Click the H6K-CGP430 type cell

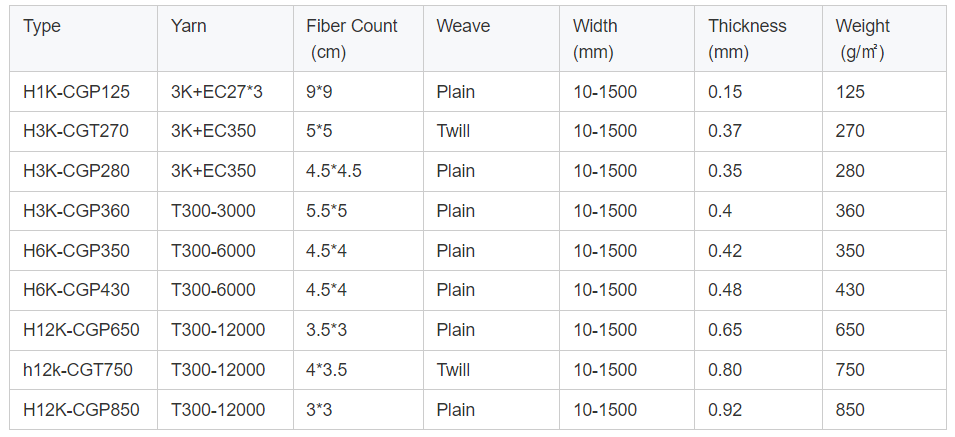76,290
